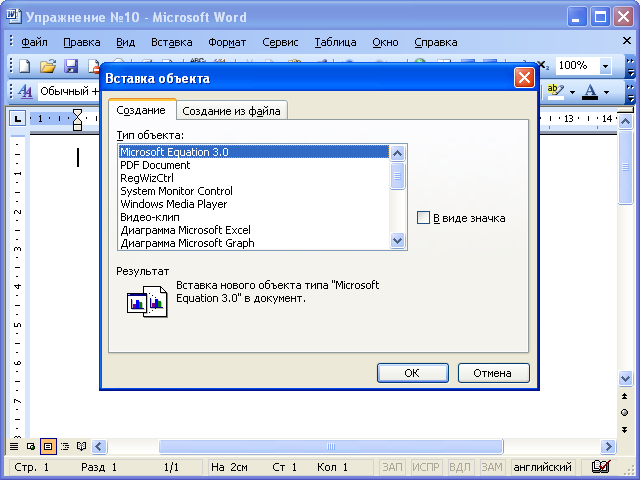
Task: Click the text highlight color icon
Action: [x=555, y=91]
